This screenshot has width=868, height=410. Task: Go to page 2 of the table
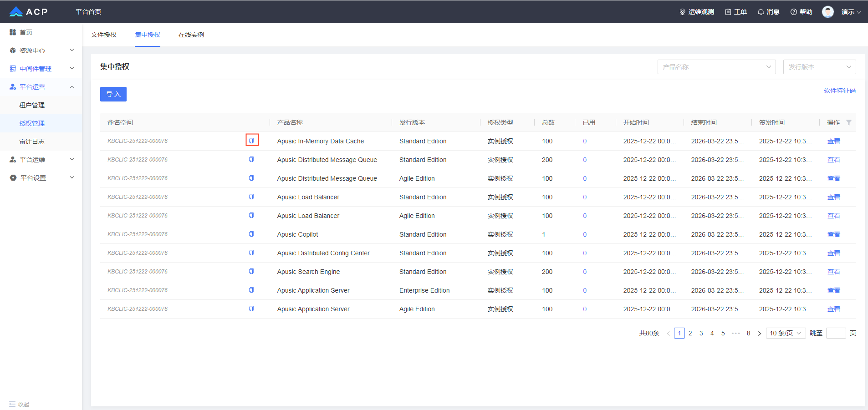(x=690, y=333)
